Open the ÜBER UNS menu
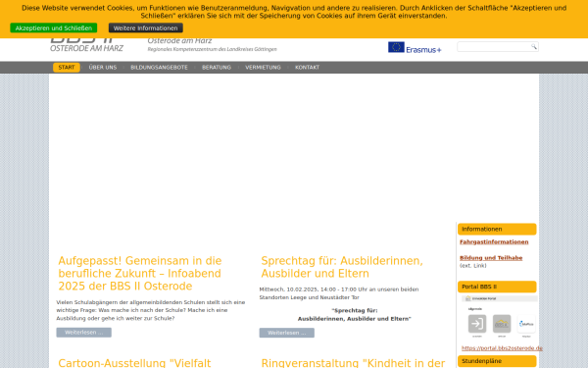The image size is (588, 368). coord(103,67)
